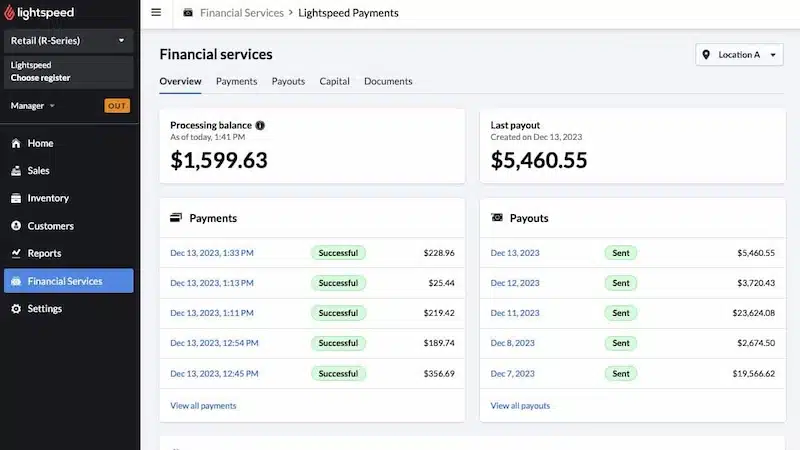This screenshot has width=800, height=450.
Task: Switch to the Payments tab
Action: pos(236,81)
